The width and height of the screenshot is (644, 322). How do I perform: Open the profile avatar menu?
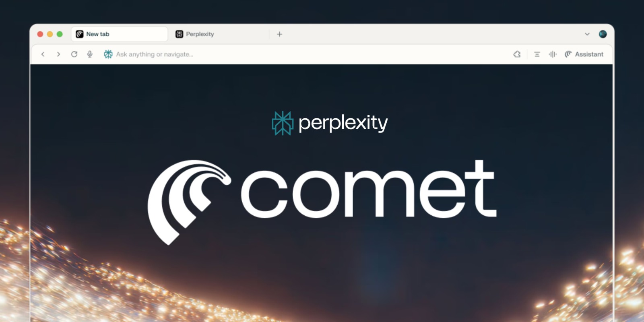[603, 34]
